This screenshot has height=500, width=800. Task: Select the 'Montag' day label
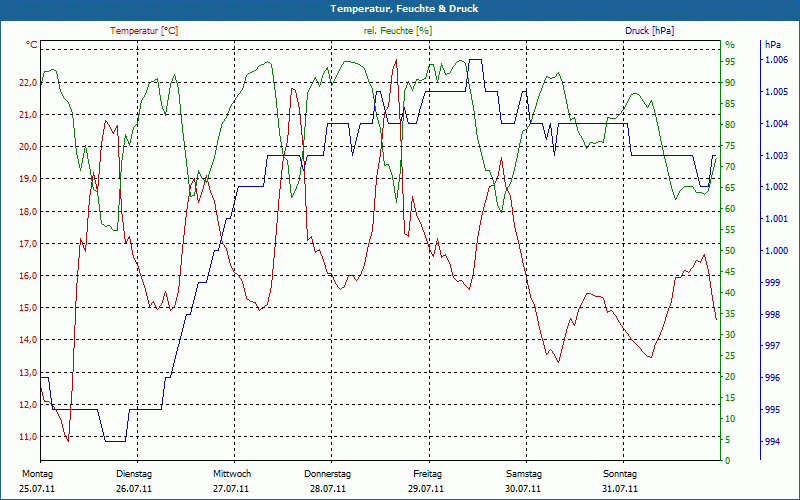[x=37, y=474]
